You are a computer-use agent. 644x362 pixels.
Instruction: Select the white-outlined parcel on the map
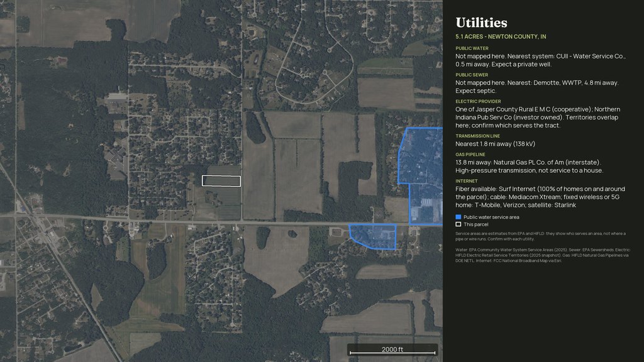point(221,181)
